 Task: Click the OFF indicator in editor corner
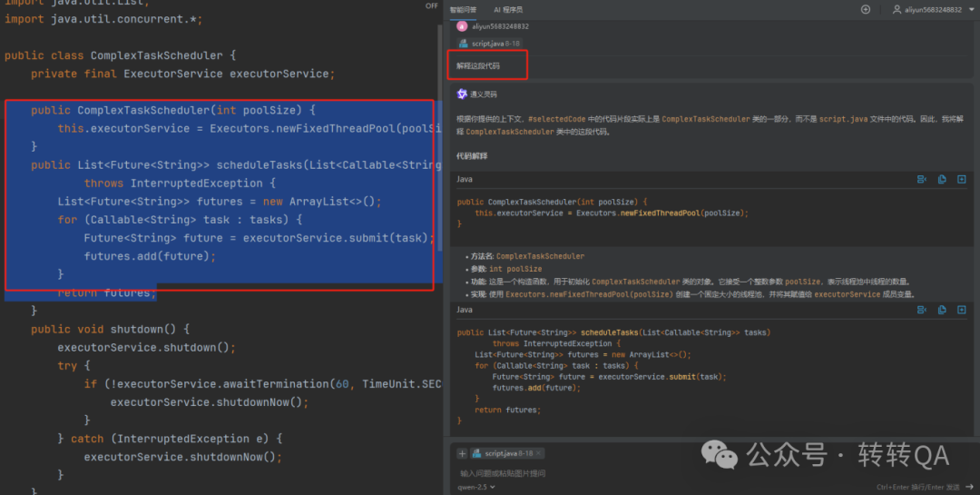[x=431, y=5]
